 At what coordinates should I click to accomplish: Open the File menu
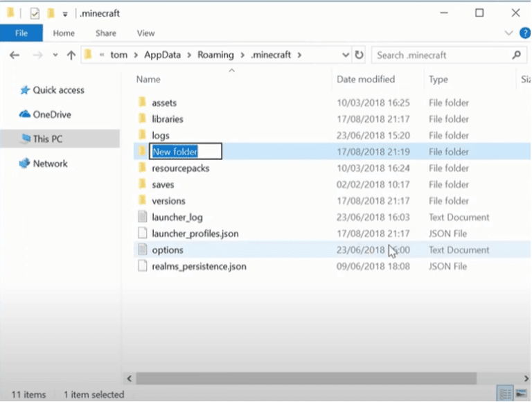21,33
